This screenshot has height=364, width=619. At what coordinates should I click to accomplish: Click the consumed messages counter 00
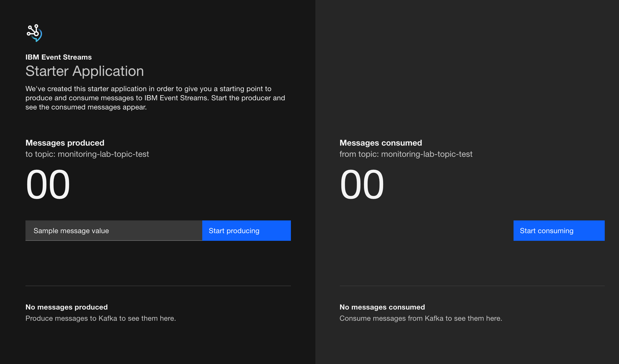pyautogui.click(x=362, y=185)
